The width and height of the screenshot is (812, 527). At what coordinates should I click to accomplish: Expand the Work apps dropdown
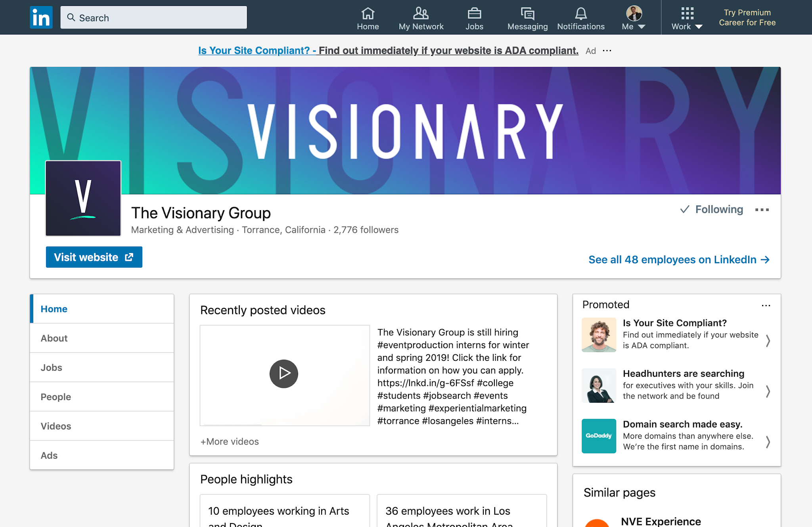pos(687,19)
